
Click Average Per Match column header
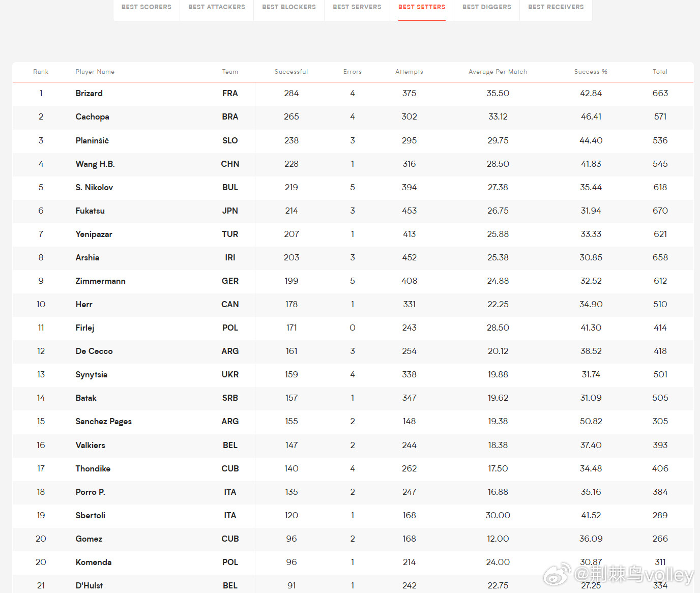(498, 72)
